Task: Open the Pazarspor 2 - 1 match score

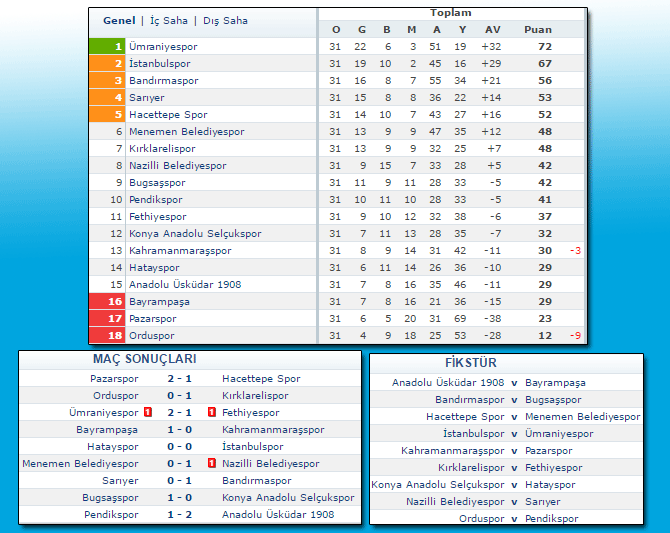Action: click(180, 379)
